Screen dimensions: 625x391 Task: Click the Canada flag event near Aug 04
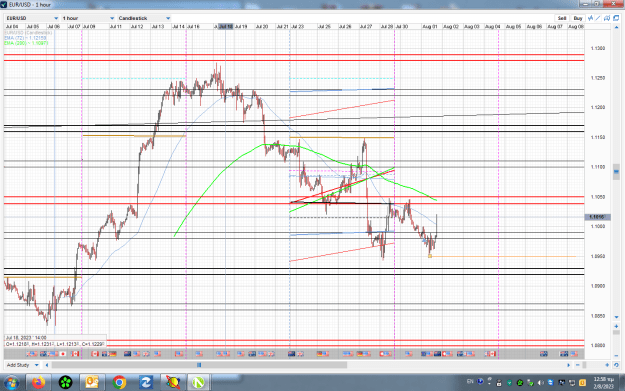(x=493, y=354)
